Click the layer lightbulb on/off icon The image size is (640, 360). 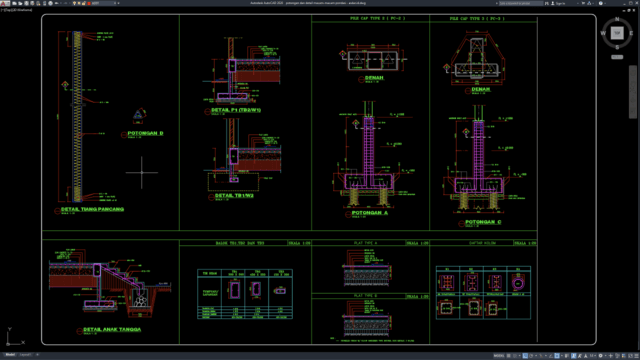(74, 3)
